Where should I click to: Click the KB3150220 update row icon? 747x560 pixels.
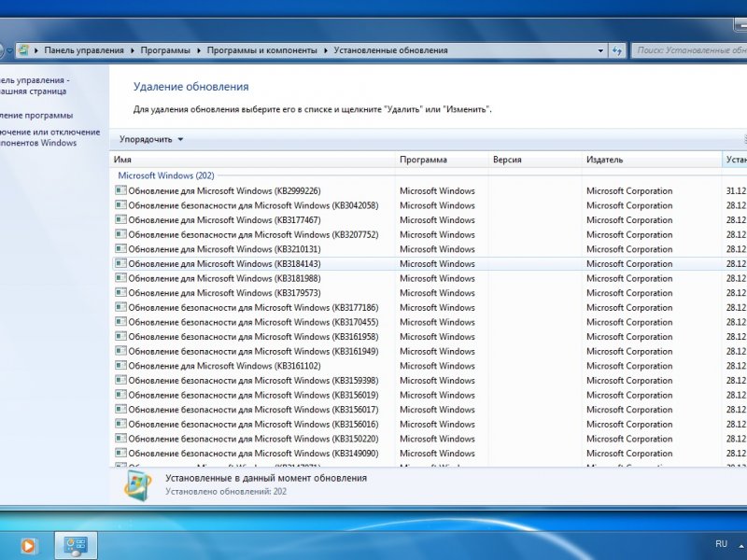click(x=121, y=439)
